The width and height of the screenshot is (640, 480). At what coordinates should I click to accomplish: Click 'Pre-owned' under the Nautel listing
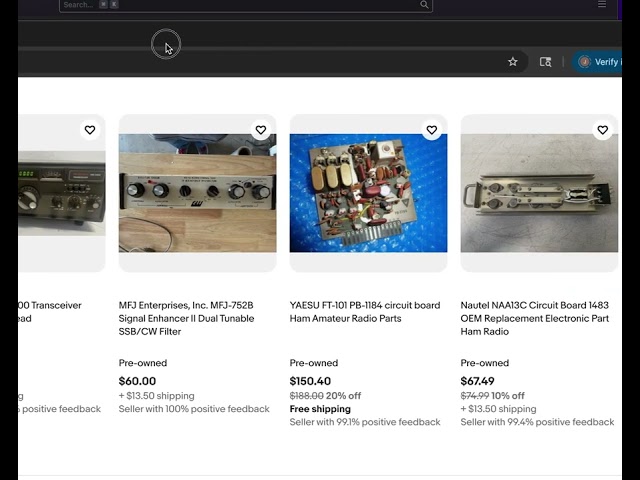(x=485, y=363)
